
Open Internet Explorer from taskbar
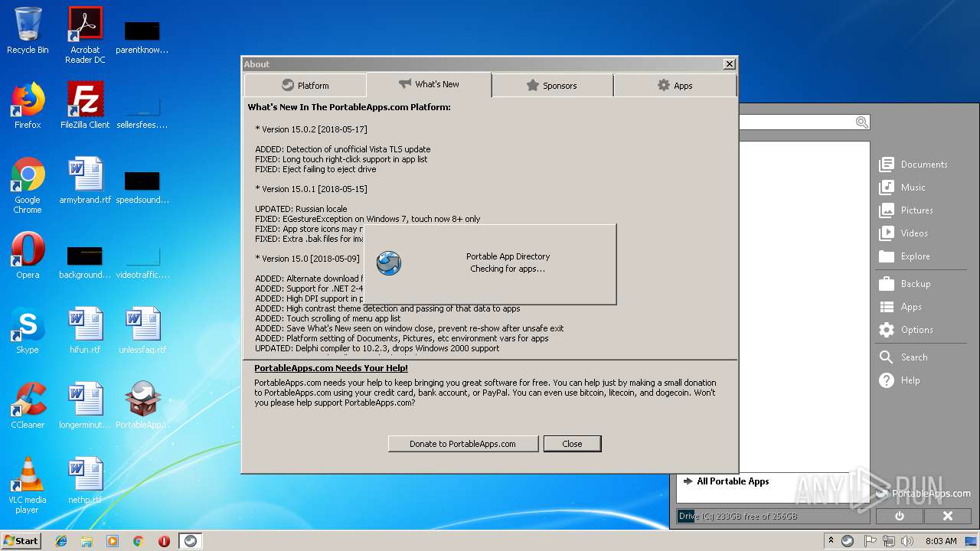(61, 541)
